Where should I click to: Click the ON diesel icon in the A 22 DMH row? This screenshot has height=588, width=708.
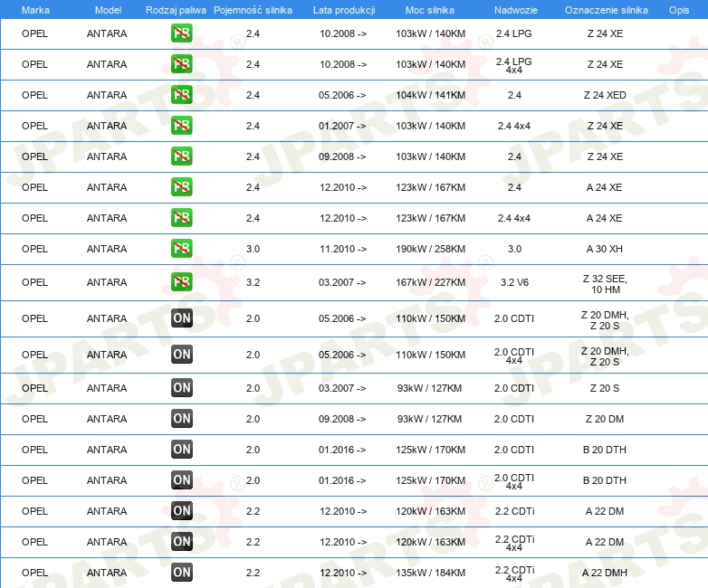pos(182,573)
